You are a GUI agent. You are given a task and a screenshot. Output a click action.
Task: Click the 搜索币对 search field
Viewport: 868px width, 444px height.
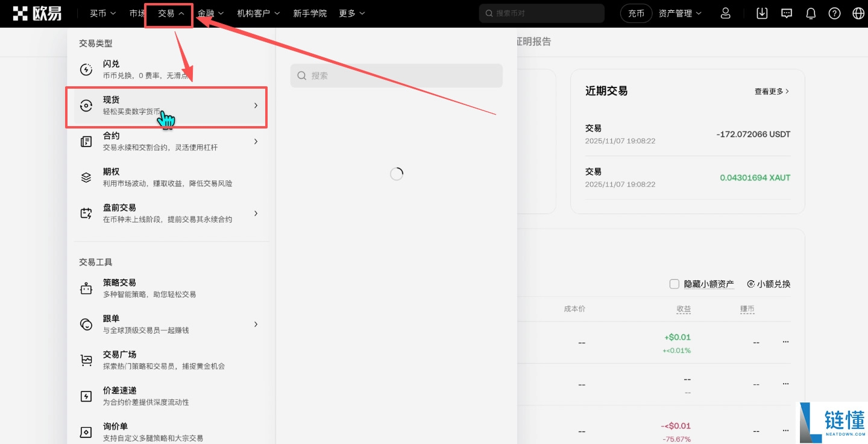click(x=541, y=13)
